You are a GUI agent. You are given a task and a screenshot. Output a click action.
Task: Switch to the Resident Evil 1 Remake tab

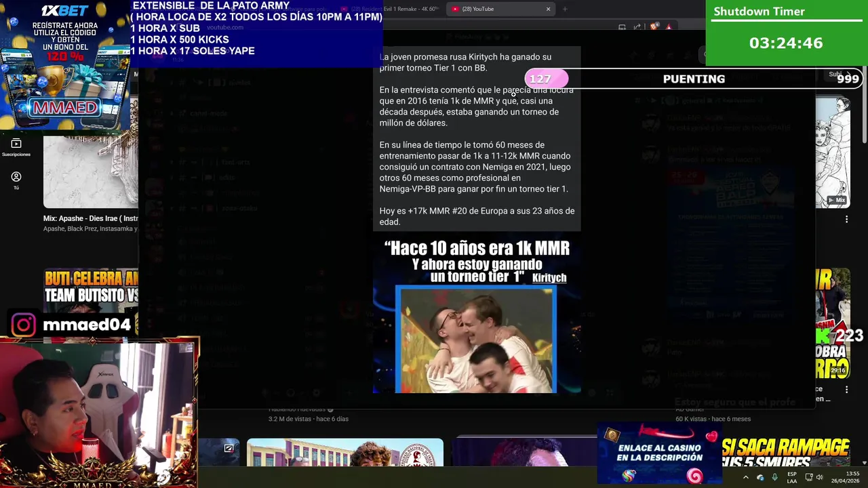(411, 9)
